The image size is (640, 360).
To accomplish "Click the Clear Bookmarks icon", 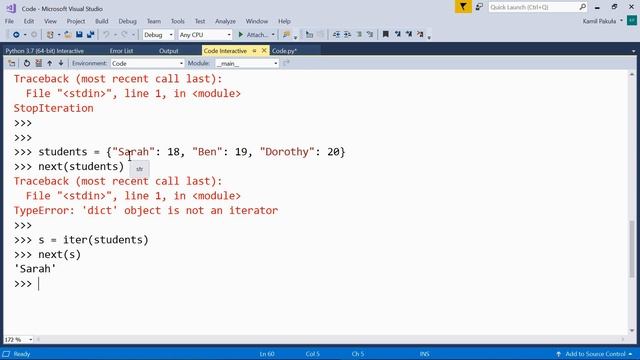I will coord(420,35).
